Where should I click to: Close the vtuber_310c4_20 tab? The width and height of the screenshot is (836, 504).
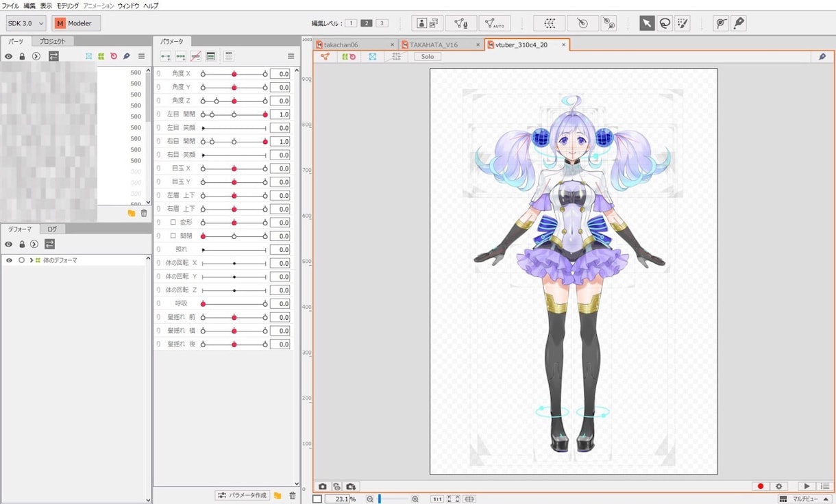coord(564,45)
